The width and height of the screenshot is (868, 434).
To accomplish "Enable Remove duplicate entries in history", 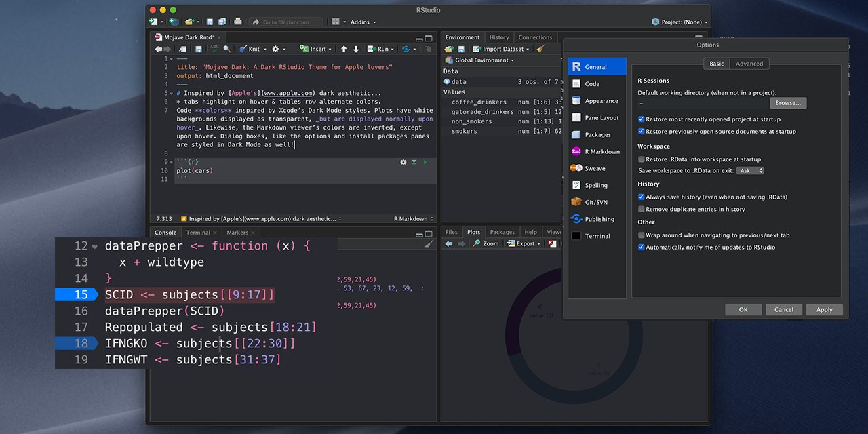I will tap(642, 210).
